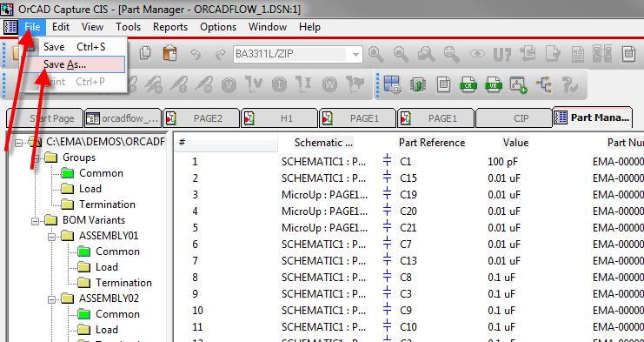Click the orange hierarchy tree icon

click(544, 84)
